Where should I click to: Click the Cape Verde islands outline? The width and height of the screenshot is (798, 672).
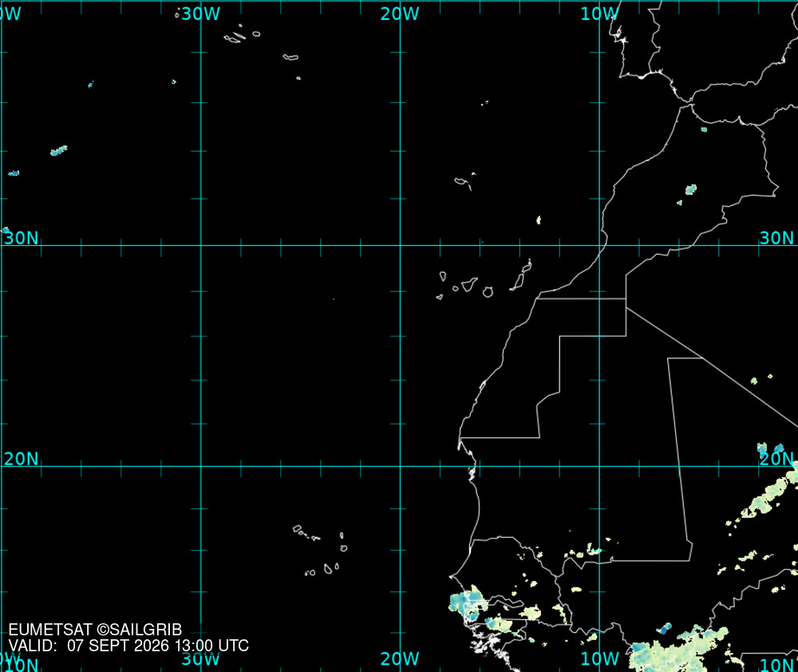pyautogui.click(x=321, y=551)
